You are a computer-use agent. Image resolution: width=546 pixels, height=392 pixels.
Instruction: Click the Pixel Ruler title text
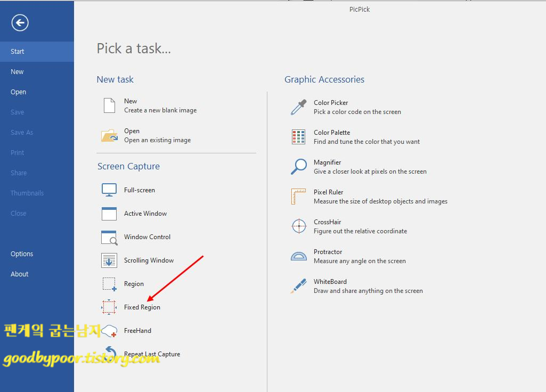click(x=328, y=192)
